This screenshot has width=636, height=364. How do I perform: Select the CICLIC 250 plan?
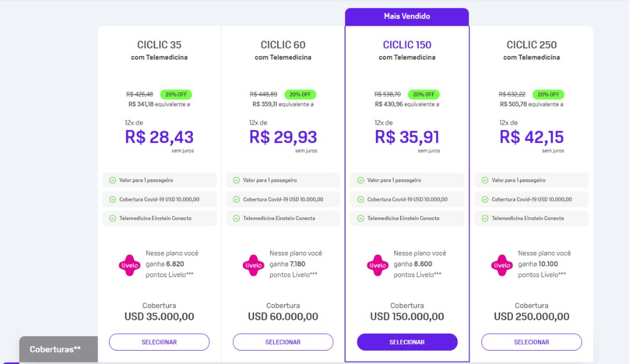(531, 342)
